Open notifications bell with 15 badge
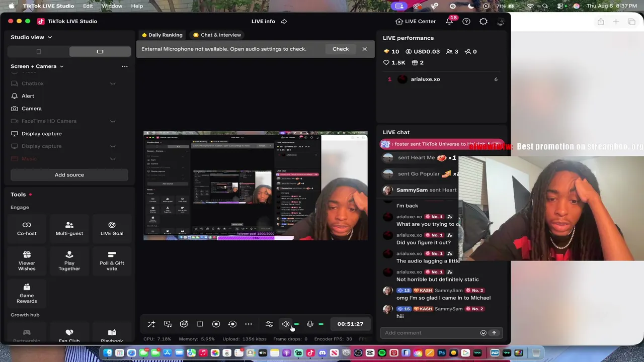 pyautogui.click(x=449, y=21)
